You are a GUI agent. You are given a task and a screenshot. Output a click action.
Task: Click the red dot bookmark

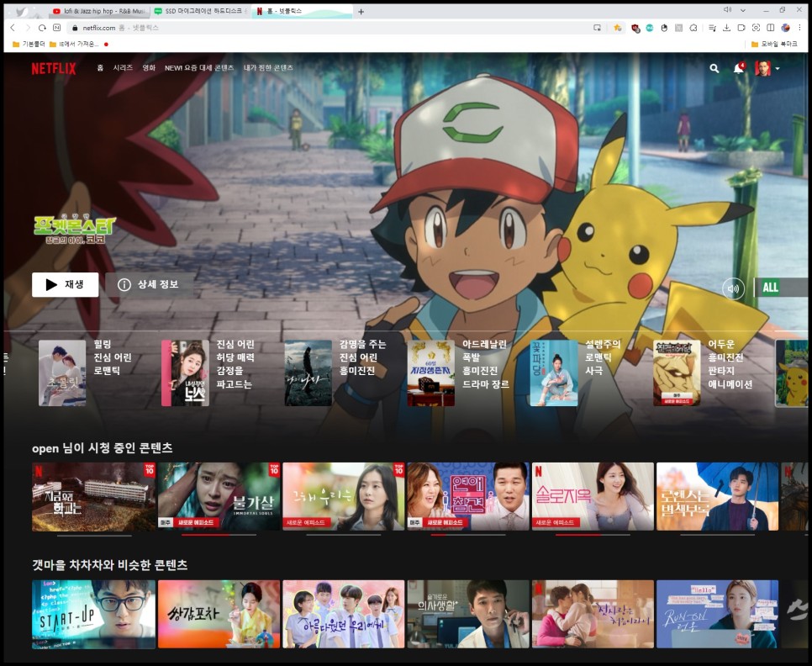106,45
